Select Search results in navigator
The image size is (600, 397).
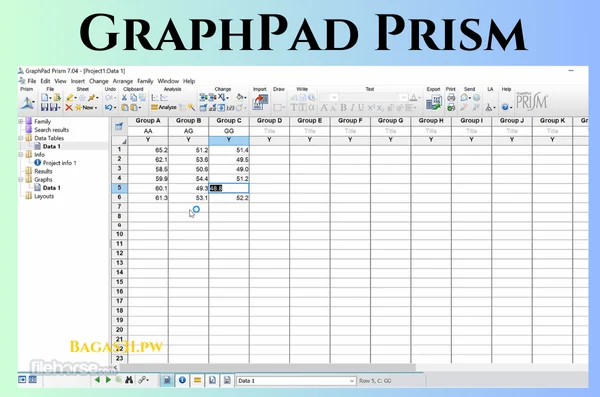(x=52, y=130)
